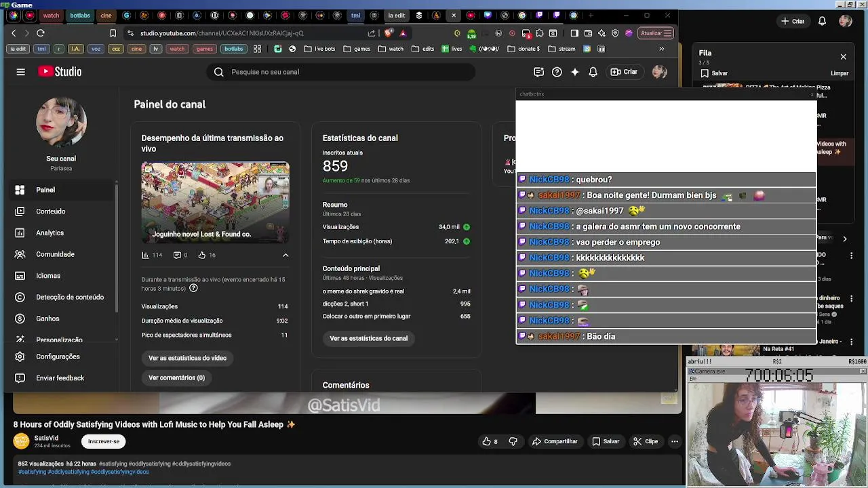Viewport: 868px width, 488px height.
Task: Open the edits bookmarks folder
Action: [x=422, y=49]
